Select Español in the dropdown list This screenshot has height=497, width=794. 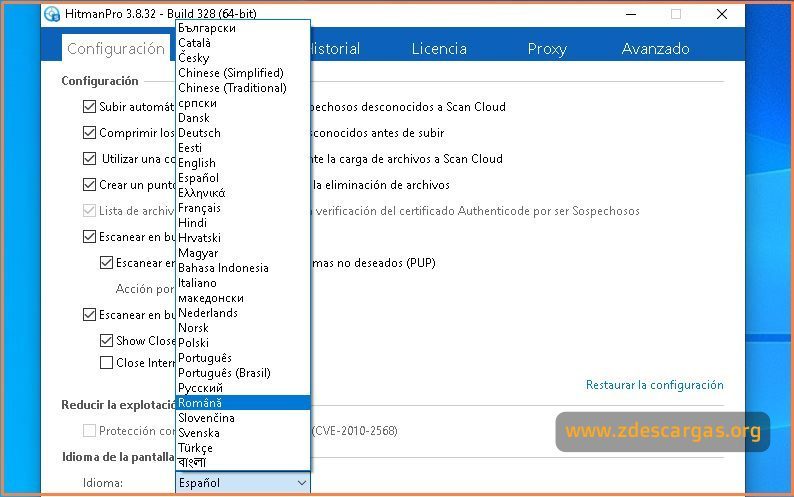tap(243, 178)
